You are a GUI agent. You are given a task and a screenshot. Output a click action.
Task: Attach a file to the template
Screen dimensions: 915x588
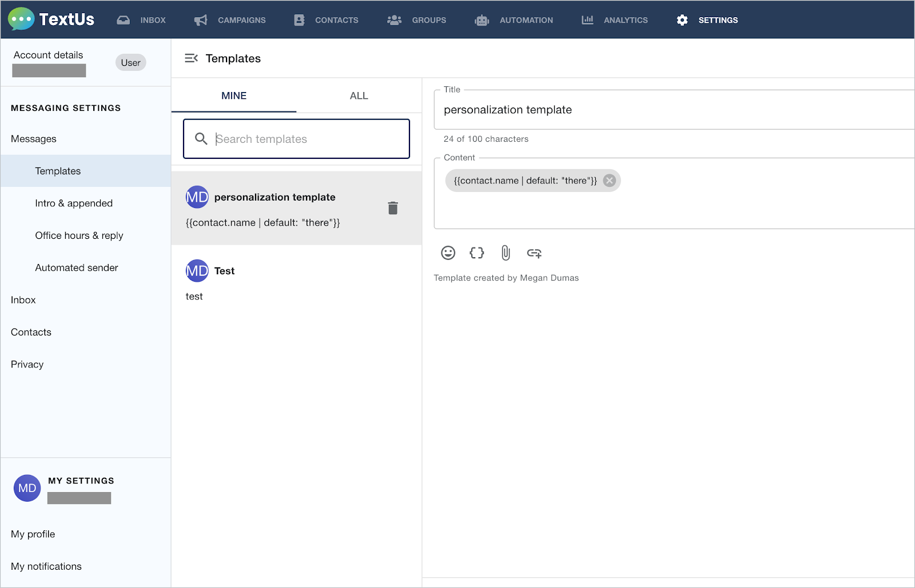tap(505, 253)
